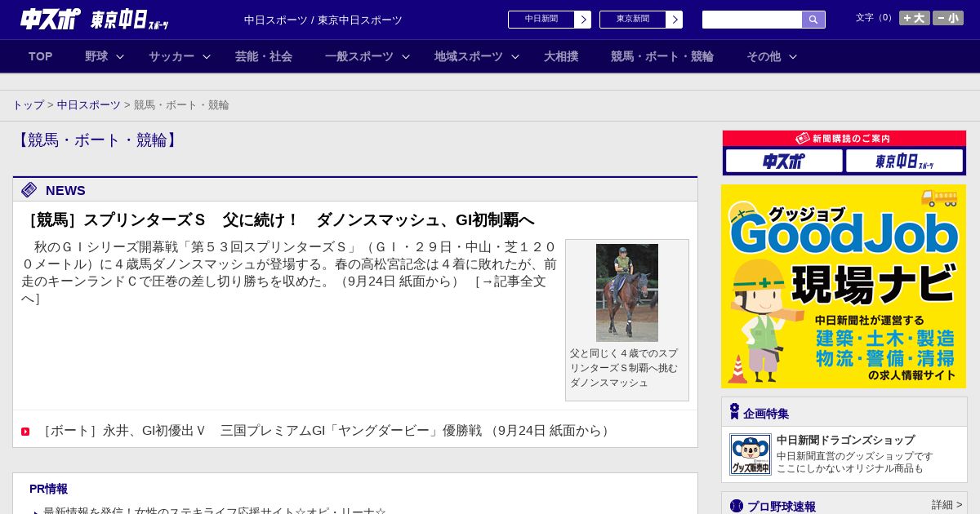The image size is (980, 514).
Task: Click the 東京中日スポーツ logo in header
Action: pos(129,20)
